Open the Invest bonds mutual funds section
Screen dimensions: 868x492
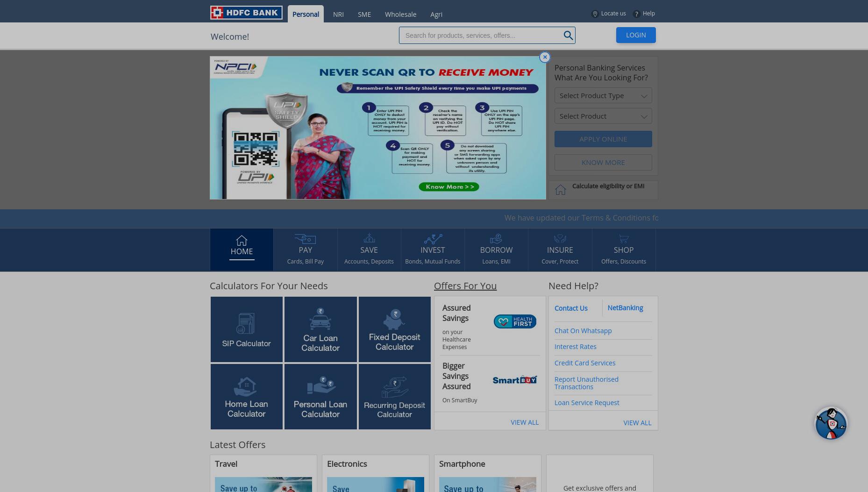(x=433, y=250)
